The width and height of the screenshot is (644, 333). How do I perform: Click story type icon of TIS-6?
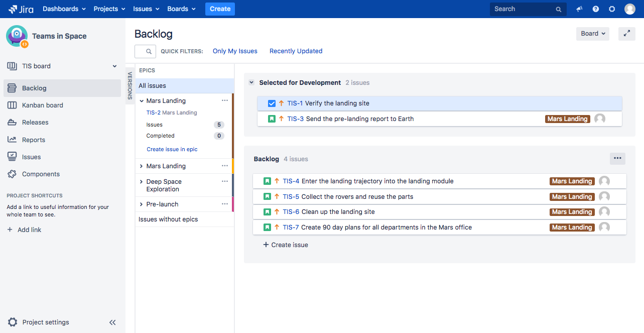(x=267, y=212)
